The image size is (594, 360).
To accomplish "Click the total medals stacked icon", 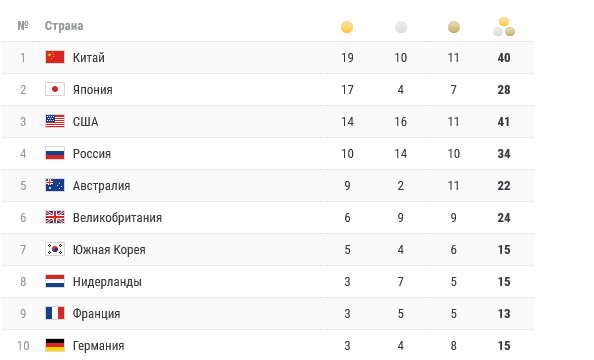I will coord(504,27).
